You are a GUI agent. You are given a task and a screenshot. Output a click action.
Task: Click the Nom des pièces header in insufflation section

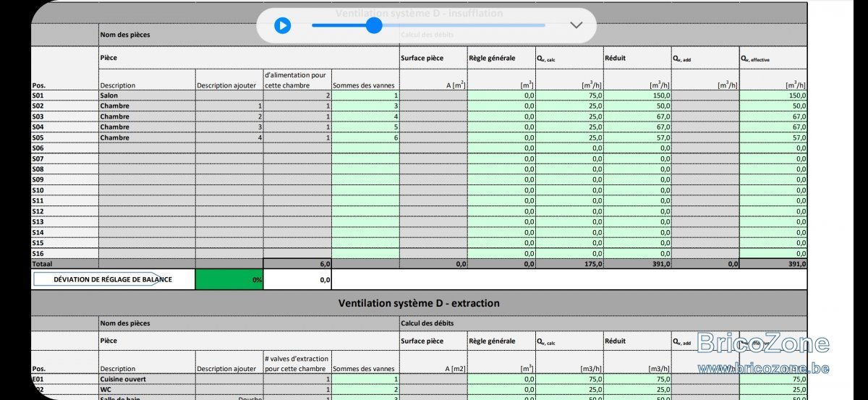click(125, 34)
